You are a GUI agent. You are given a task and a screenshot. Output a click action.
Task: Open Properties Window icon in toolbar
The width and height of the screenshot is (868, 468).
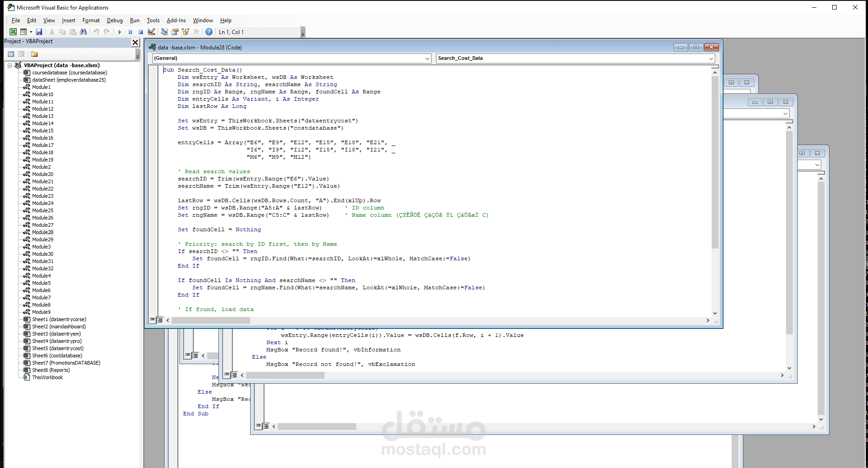point(175,32)
